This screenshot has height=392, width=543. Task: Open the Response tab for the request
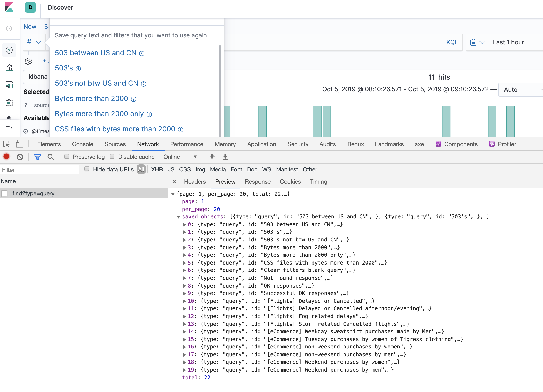(258, 181)
